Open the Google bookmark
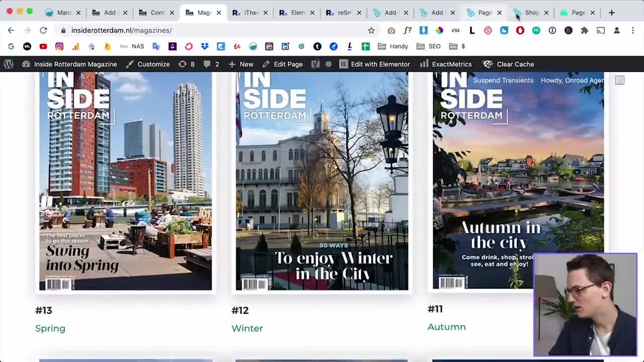644x362 pixels. (x=11, y=46)
